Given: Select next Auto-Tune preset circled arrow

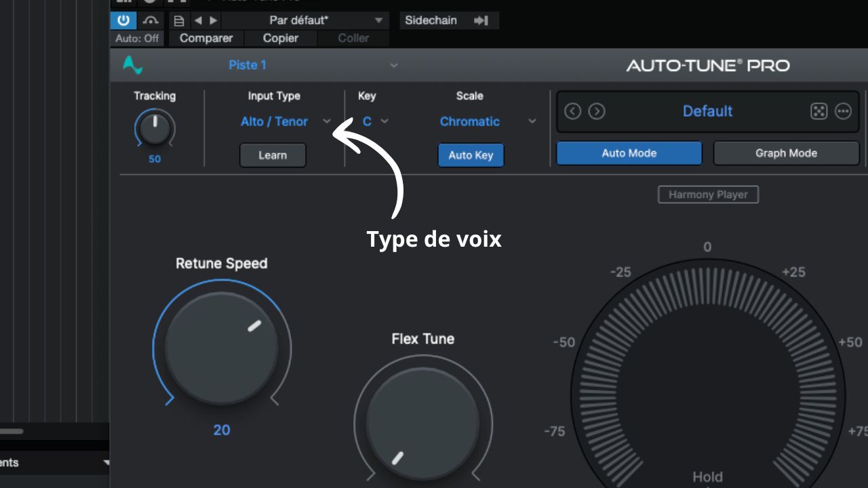Looking at the screenshot, I should click(x=597, y=111).
